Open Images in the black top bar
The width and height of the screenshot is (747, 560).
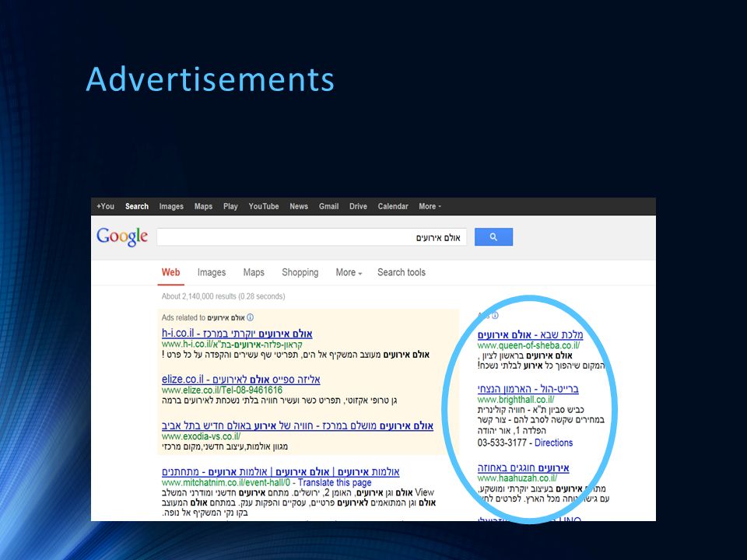[171, 206]
